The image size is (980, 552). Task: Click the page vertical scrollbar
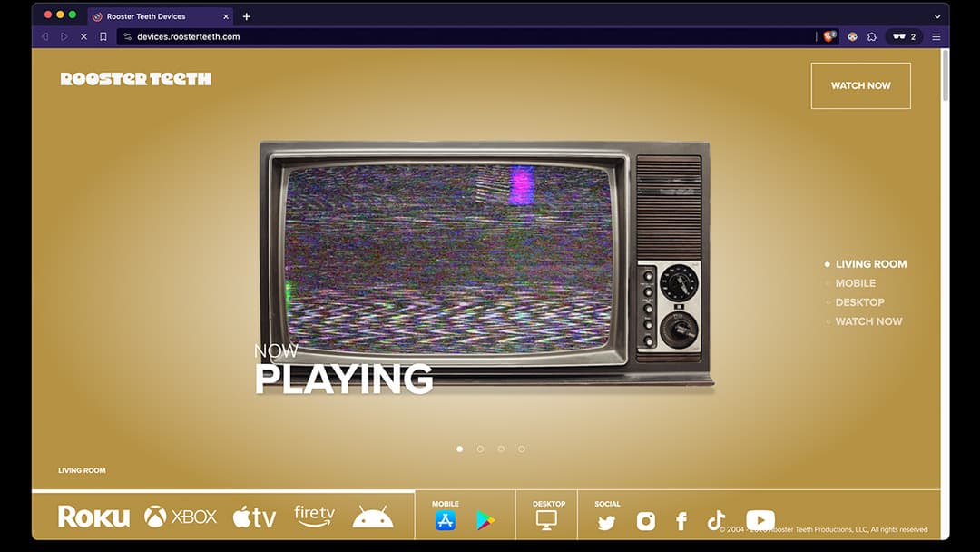(x=945, y=75)
